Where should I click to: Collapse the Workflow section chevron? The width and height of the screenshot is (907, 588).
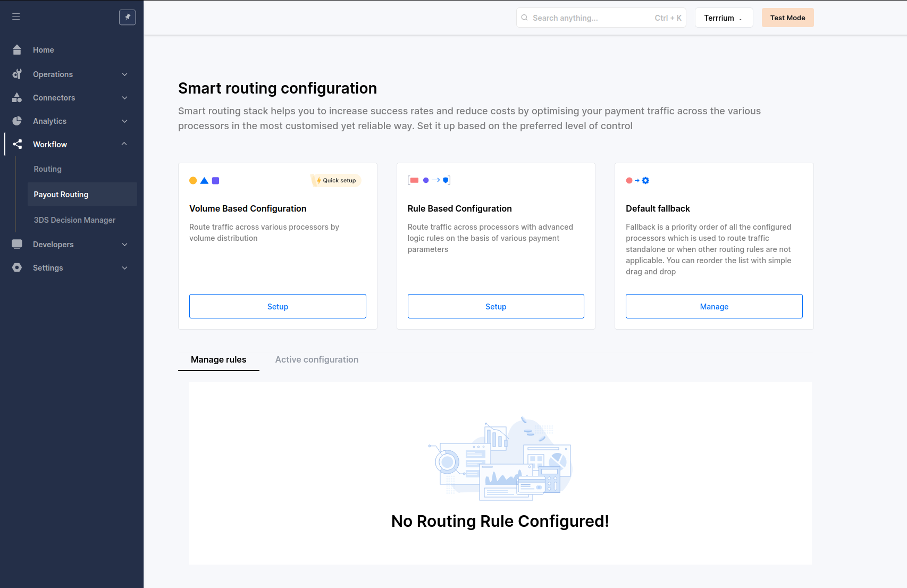pyautogui.click(x=124, y=144)
